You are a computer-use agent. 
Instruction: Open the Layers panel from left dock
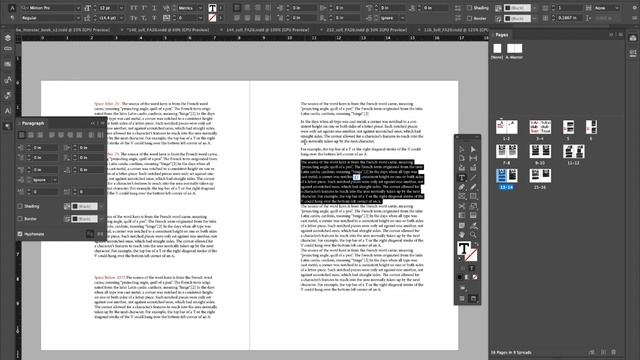coord(8,38)
